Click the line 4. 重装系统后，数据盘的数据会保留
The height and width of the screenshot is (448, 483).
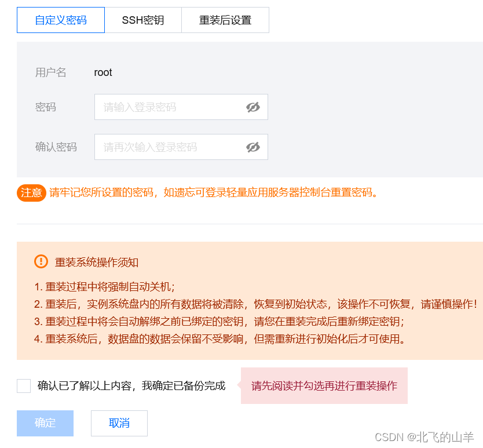[x=219, y=339]
